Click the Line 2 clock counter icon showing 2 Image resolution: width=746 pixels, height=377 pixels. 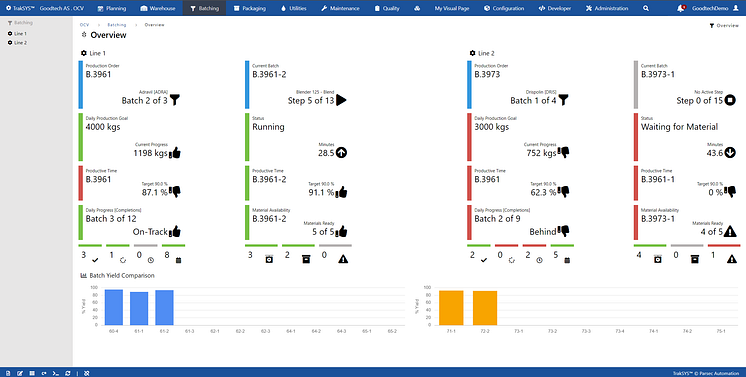(539, 260)
